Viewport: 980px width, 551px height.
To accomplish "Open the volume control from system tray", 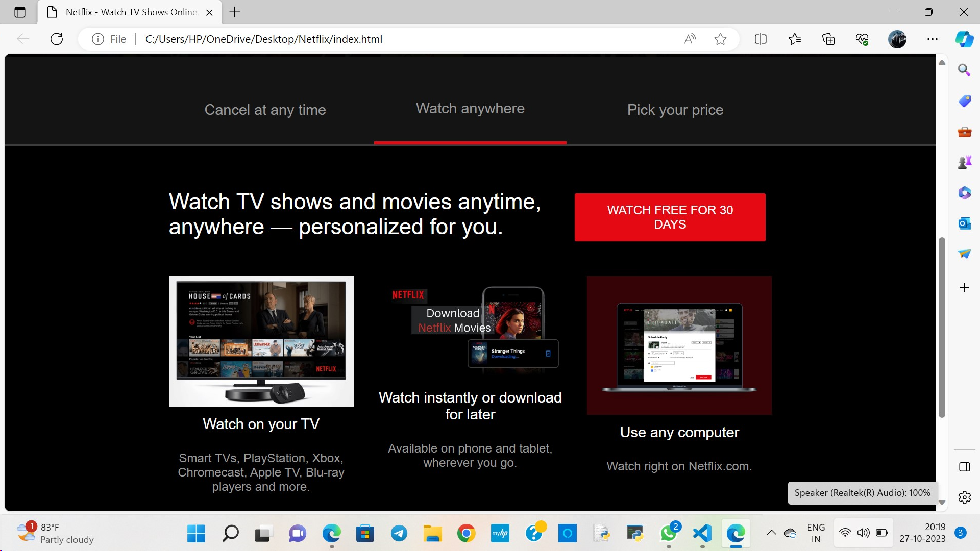I will coord(864,533).
